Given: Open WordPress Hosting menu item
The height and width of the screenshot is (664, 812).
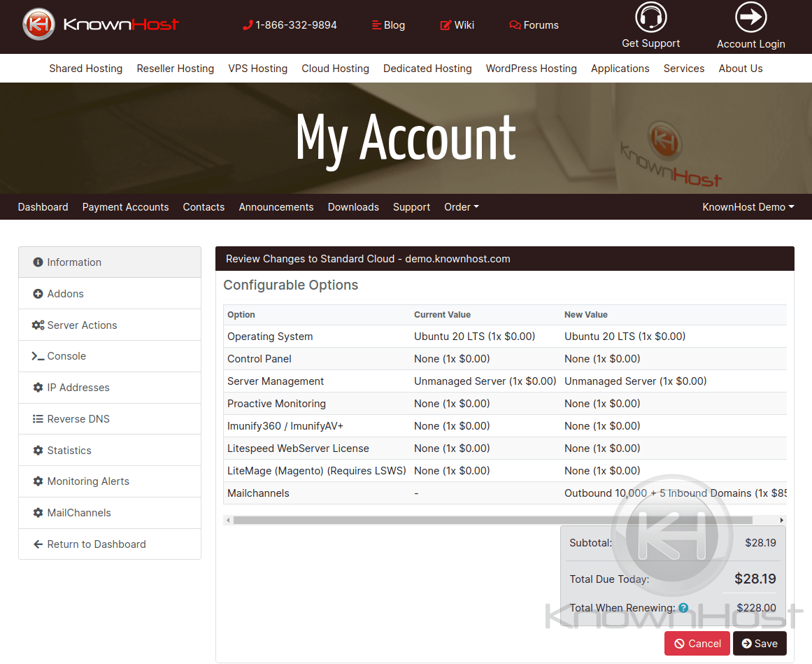Looking at the screenshot, I should (x=532, y=69).
